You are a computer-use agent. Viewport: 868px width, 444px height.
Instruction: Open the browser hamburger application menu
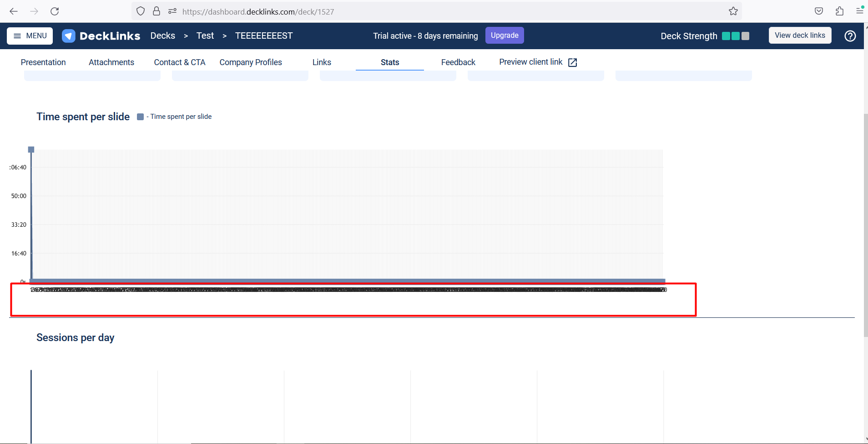(860, 10)
